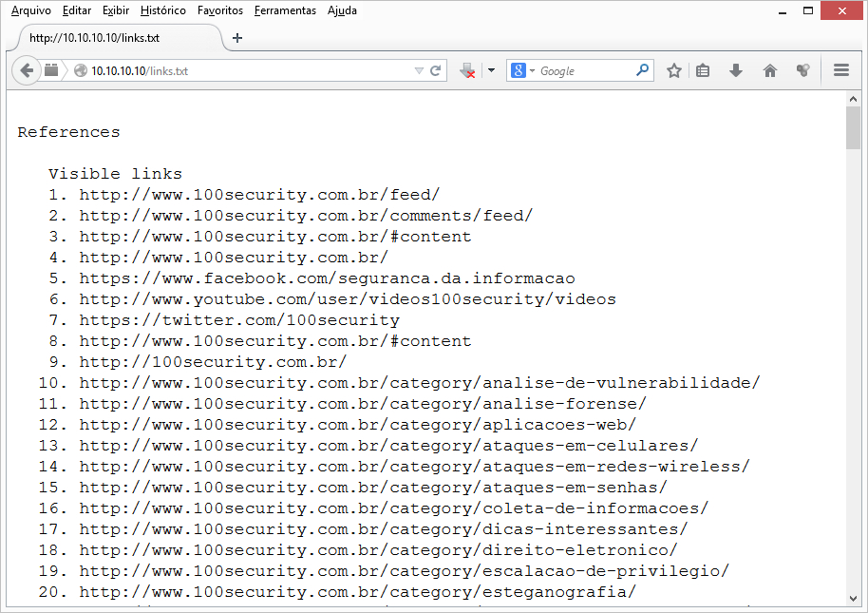Open a new tab with plus button
Screen dimensions: 868x613
(x=237, y=38)
